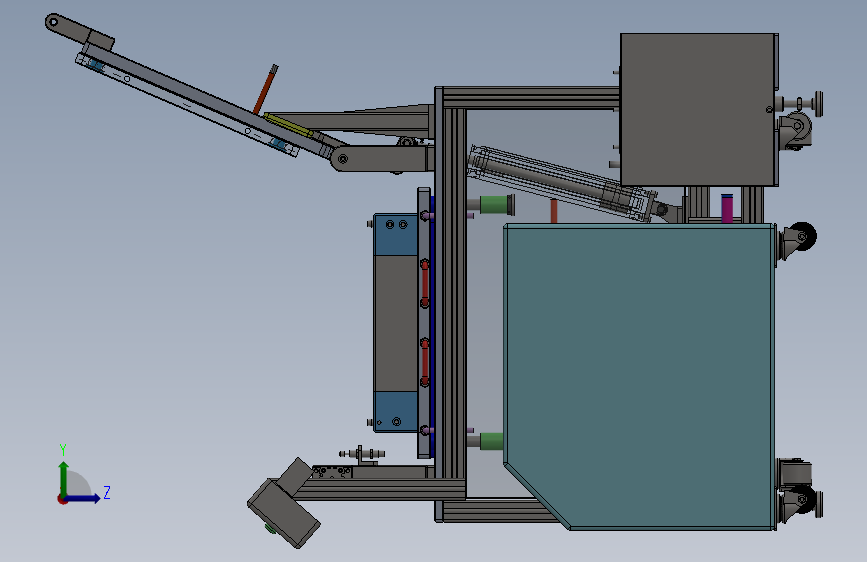
Task: Select the lower green cylindrical spacer
Action: click(491, 441)
